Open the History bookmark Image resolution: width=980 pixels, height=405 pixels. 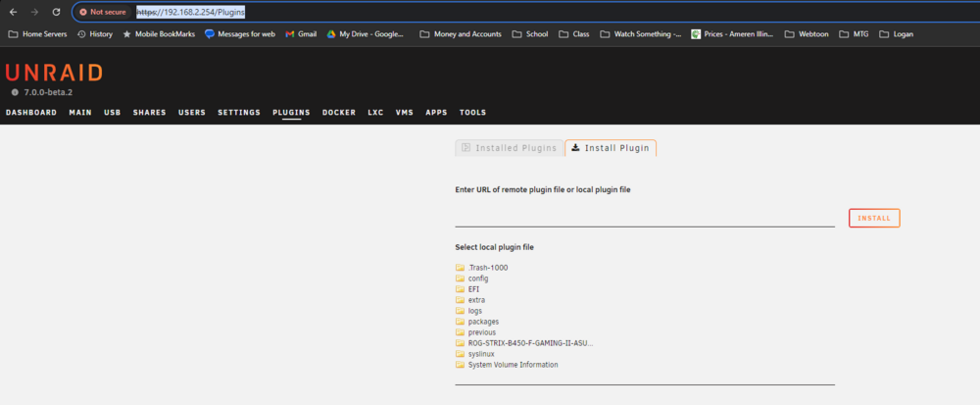(95, 34)
